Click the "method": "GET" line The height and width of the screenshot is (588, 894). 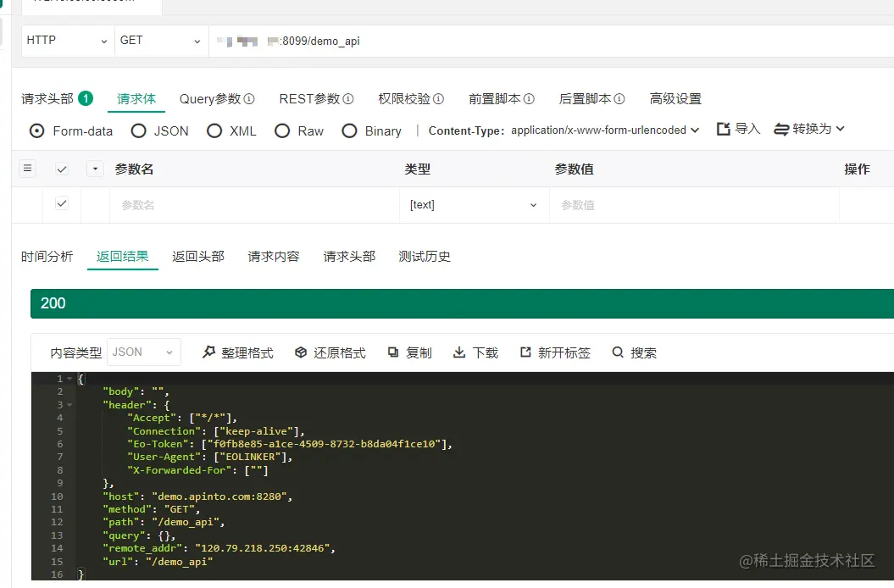(151, 509)
